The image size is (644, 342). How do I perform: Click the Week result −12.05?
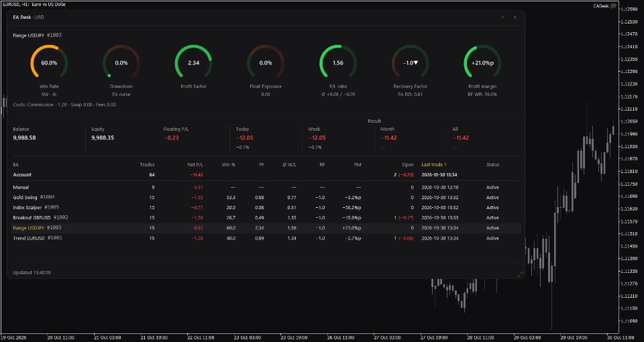[317, 137]
